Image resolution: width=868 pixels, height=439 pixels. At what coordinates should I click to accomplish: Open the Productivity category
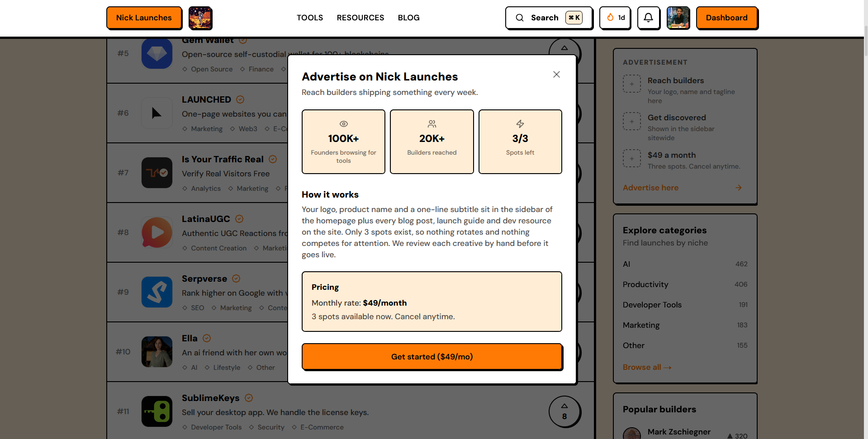(x=685, y=284)
